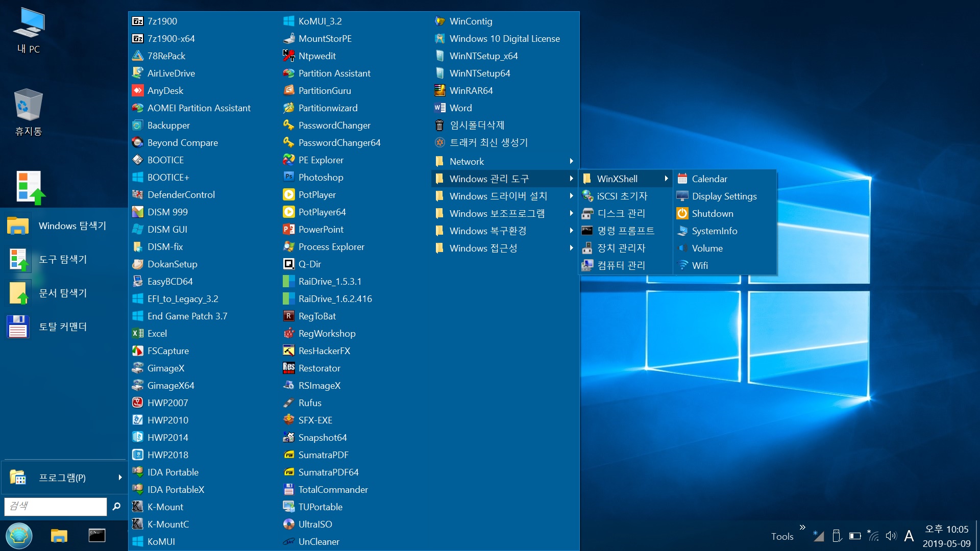The width and height of the screenshot is (980, 551).
Task: Launch PotPlayer64 from its yellow icon
Action: pos(289,212)
